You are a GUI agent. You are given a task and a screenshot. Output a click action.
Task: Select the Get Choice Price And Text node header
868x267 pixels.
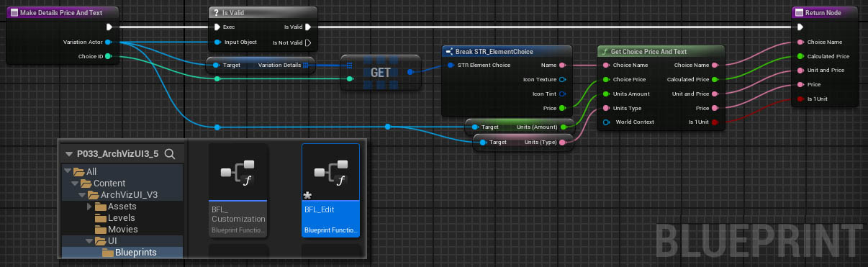click(x=661, y=52)
